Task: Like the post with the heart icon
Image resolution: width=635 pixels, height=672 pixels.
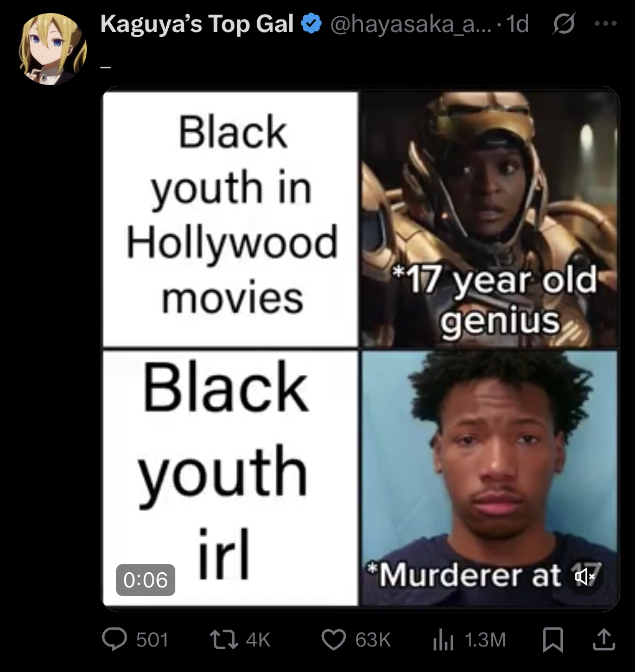Action: (x=334, y=640)
